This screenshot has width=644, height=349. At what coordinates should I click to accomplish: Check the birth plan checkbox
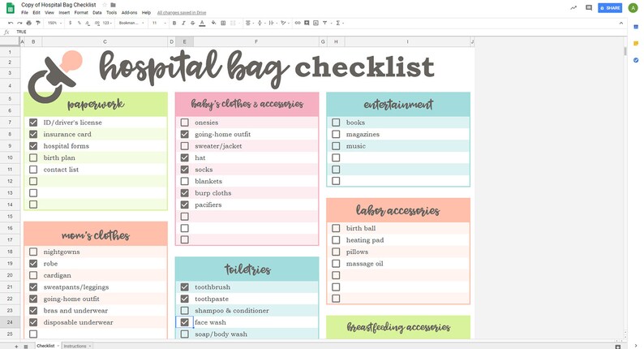tap(33, 157)
